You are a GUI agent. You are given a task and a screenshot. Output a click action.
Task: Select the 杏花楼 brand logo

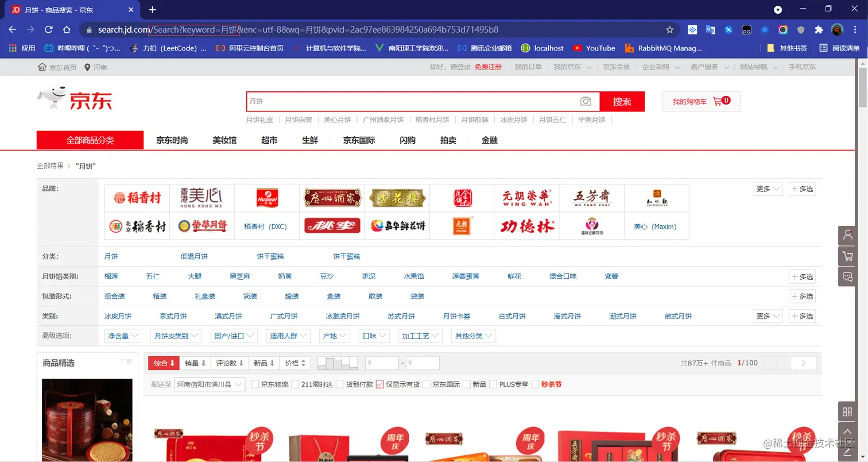coord(397,198)
